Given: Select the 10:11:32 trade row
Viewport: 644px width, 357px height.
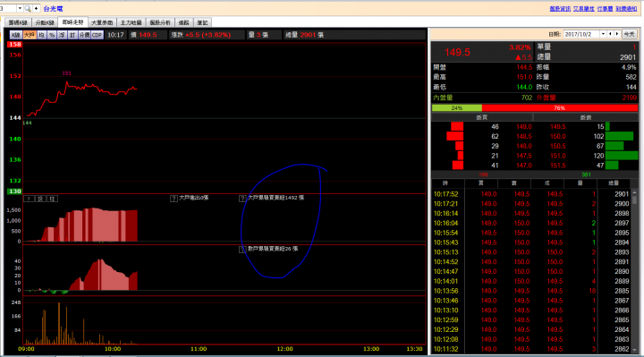Looking at the screenshot, I should tap(532, 349).
